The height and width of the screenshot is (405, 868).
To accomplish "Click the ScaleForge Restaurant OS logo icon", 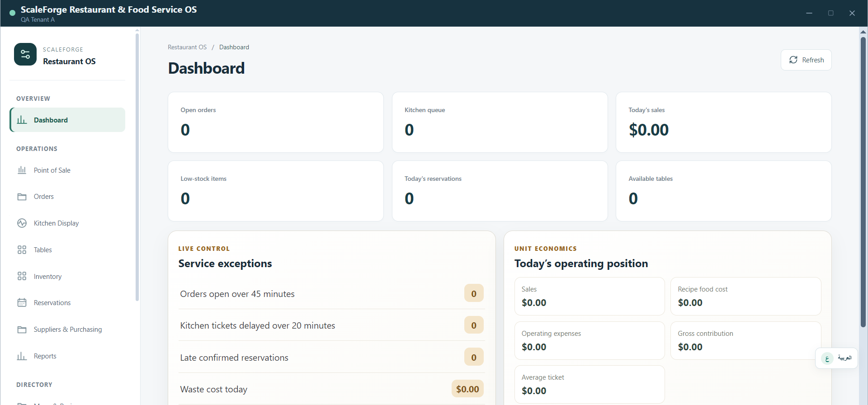I will (x=25, y=54).
